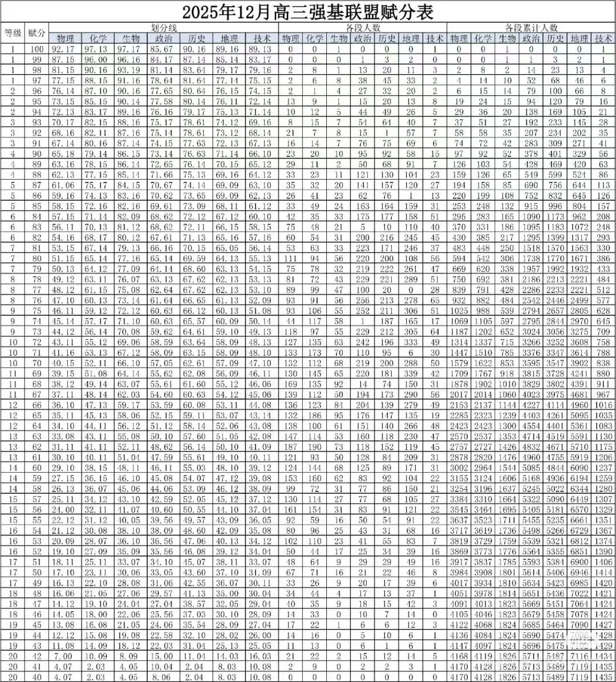Click the 化学 cutoff cell 96.00

[96, 59]
